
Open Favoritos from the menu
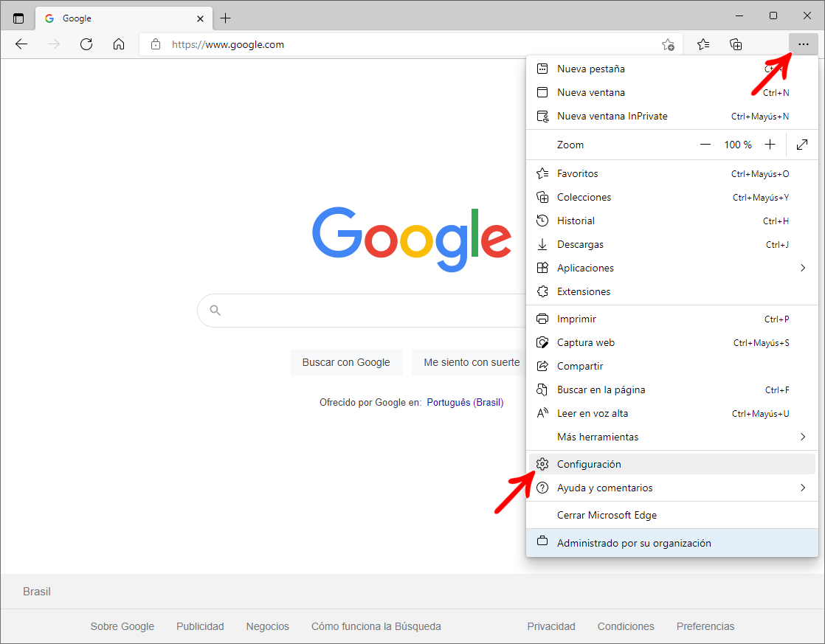tap(672, 173)
